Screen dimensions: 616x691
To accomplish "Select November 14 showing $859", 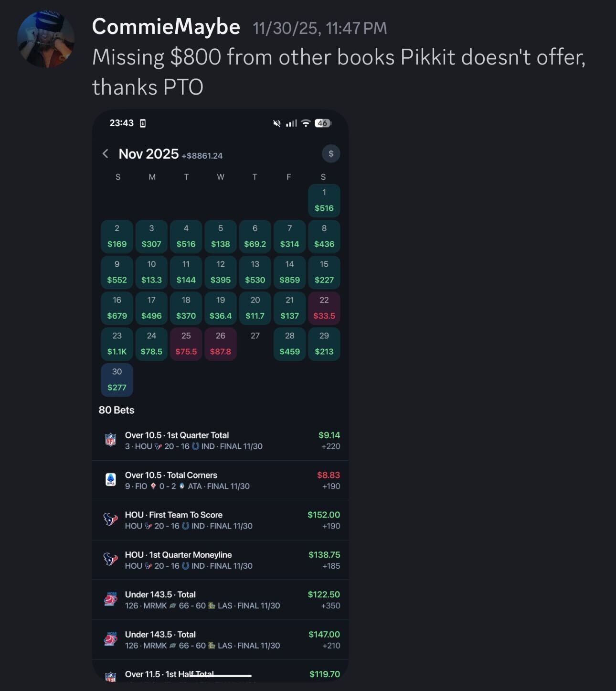I will coord(289,272).
